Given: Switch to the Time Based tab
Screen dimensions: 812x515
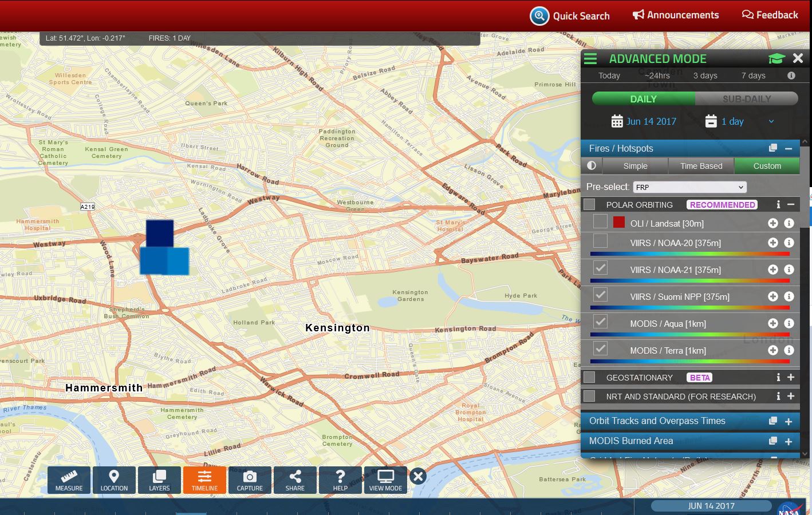Looking at the screenshot, I should 701,166.
